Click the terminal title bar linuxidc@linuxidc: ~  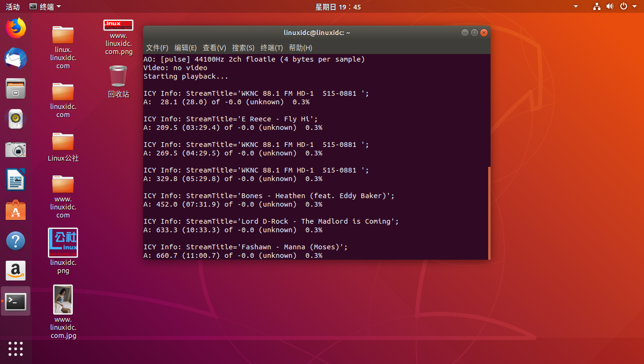[317, 33]
